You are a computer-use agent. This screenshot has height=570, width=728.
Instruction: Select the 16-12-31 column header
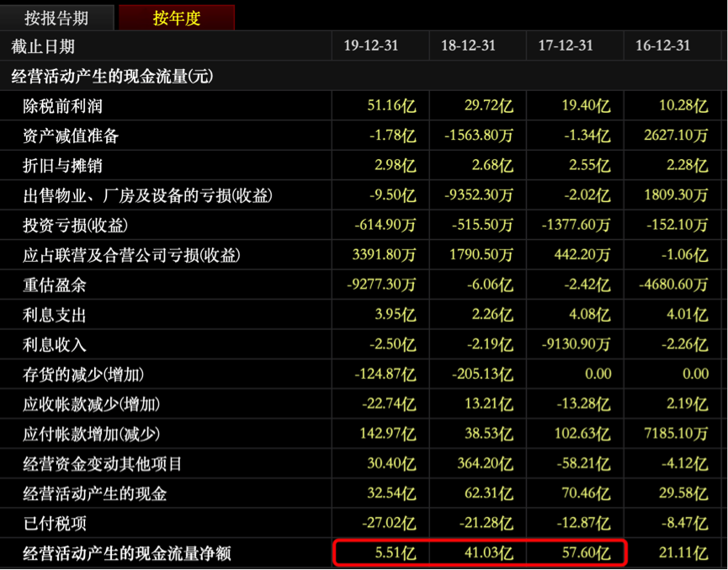[x=662, y=45]
